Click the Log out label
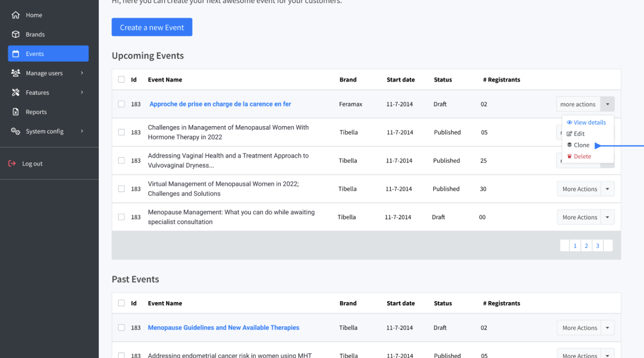Image resolution: width=644 pixels, height=358 pixels. click(32, 164)
